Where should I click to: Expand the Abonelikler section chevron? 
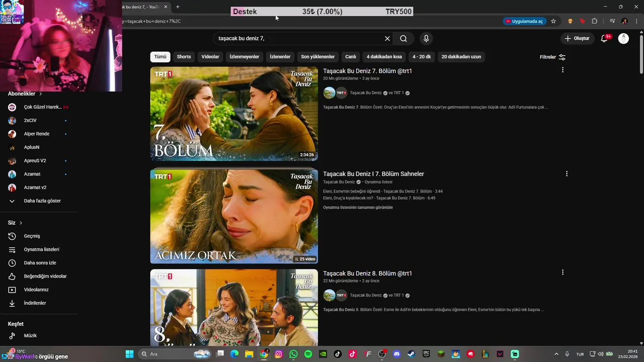(41, 94)
